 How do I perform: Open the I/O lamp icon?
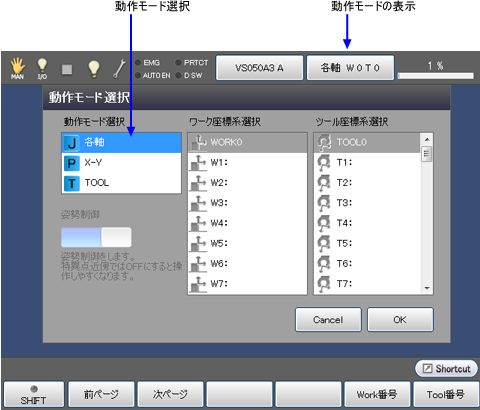(42, 69)
